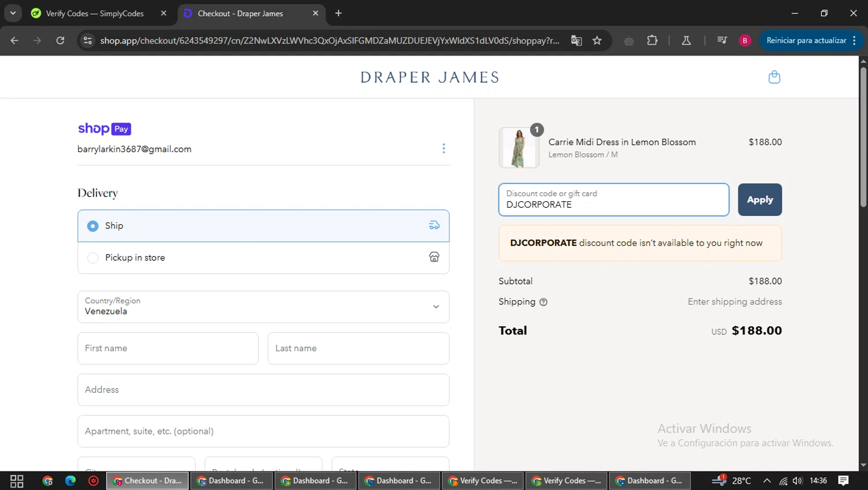Click the Apartment, suite field

(263, 431)
